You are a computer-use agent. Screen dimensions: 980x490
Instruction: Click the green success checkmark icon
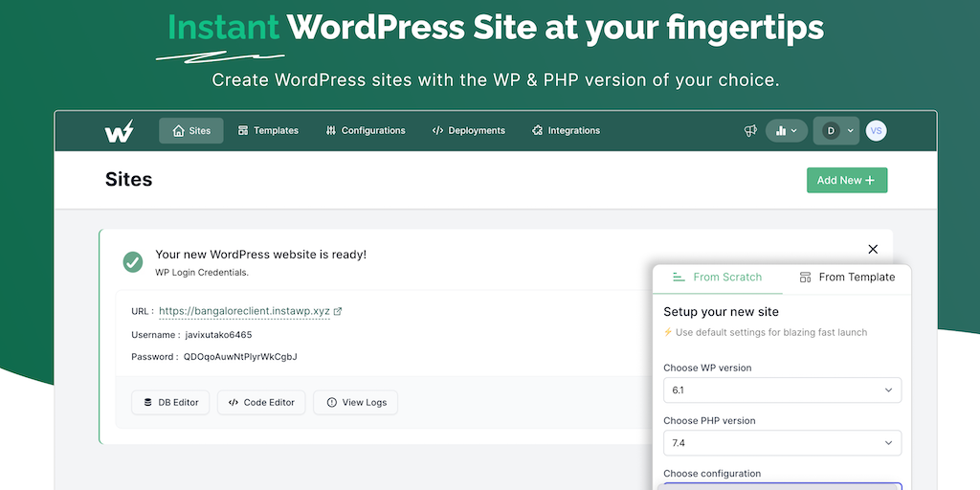(x=133, y=261)
